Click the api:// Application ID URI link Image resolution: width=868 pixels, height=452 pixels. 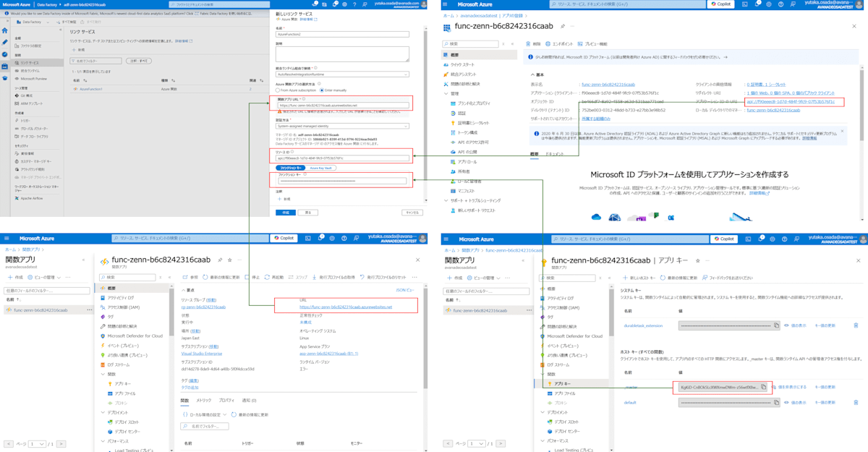(790, 101)
